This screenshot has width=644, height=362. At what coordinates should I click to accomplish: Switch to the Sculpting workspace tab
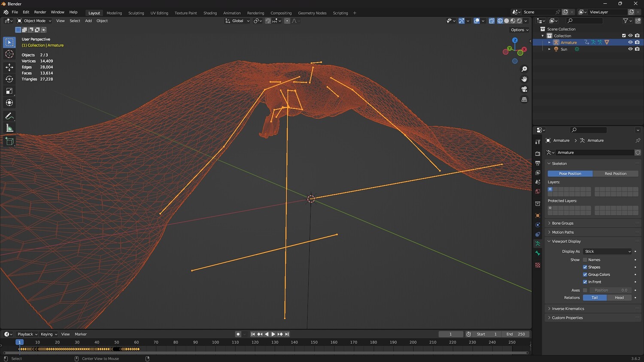136,13
